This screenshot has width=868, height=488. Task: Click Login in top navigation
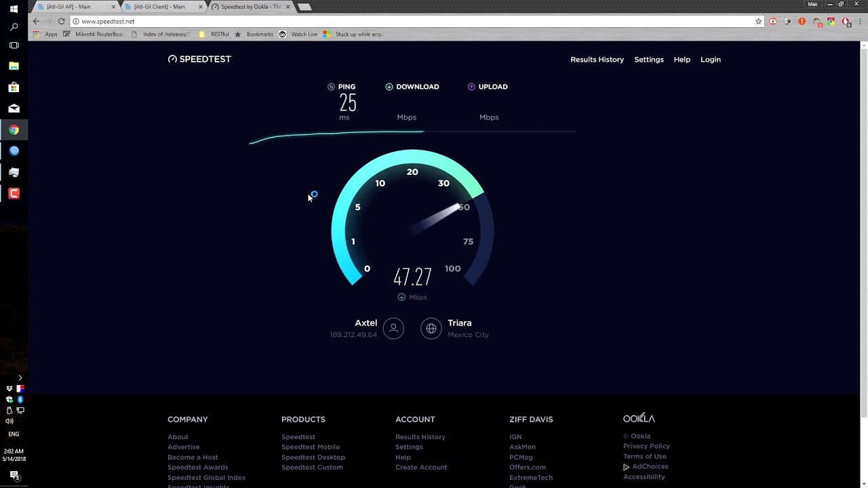pyautogui.click(x=711, y=60)
